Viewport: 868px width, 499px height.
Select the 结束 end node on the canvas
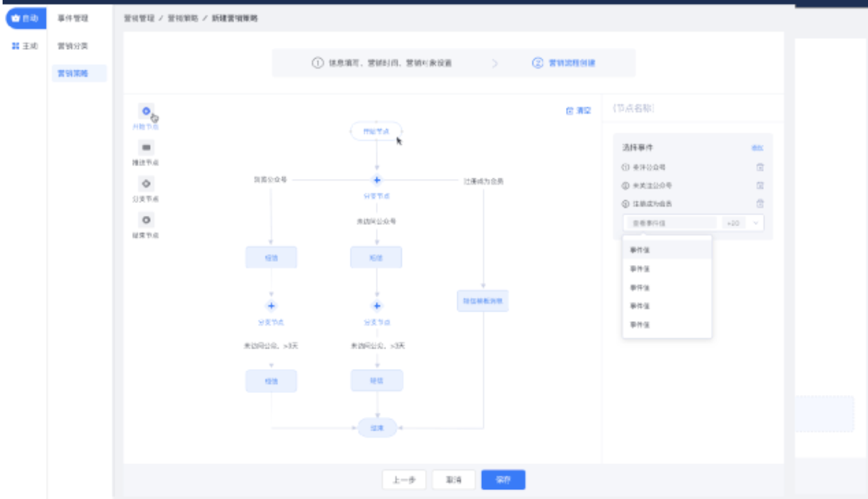[x=377, y=427]
